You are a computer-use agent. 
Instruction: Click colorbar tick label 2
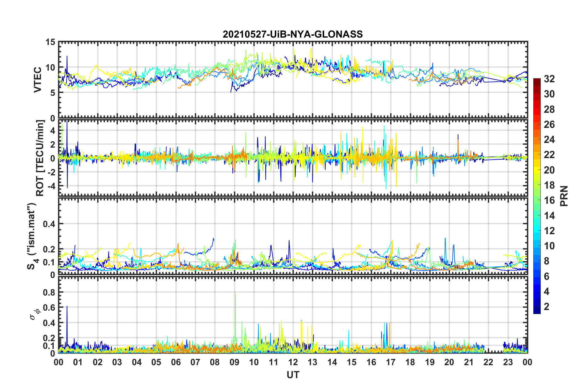[x=547, y=307]
